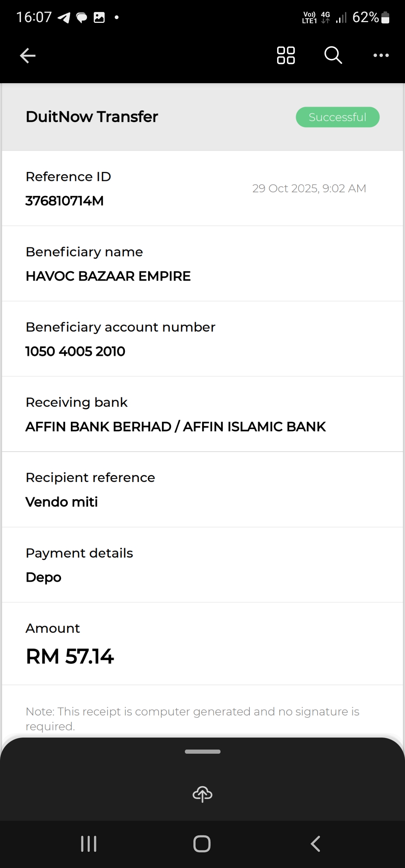Viewport: 405px width, 868px height.
Task: Tap the green Successful status badge
Action: click(337, 117)
